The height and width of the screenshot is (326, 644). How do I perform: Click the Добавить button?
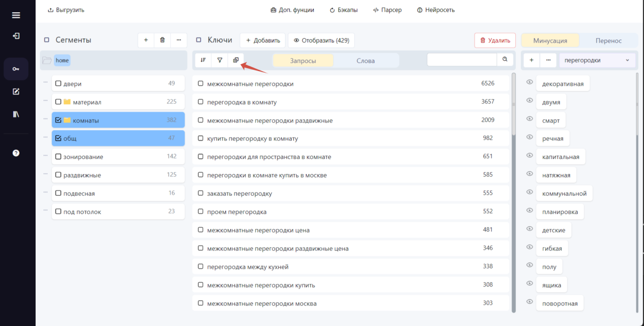tap(263, 40)
